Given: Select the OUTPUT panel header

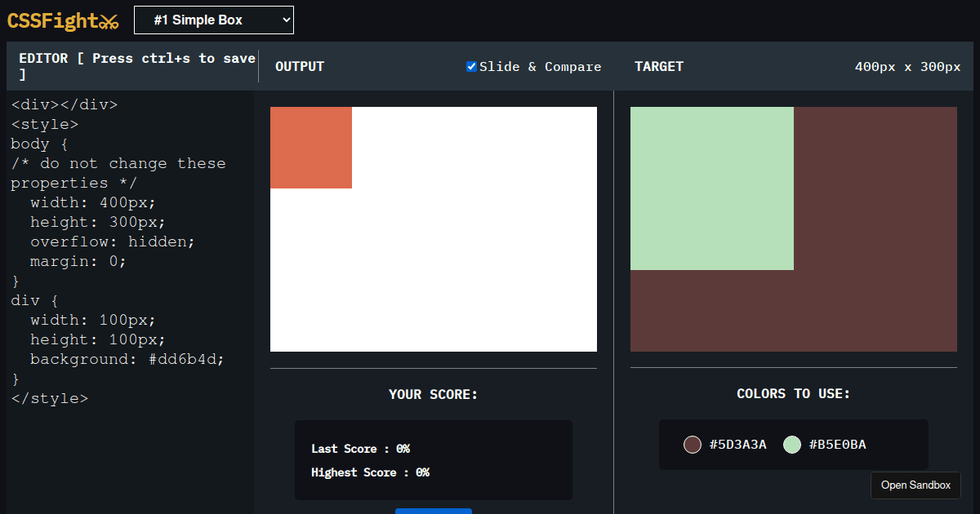Looking at the screenshot, I should click(x=299, y=66).
